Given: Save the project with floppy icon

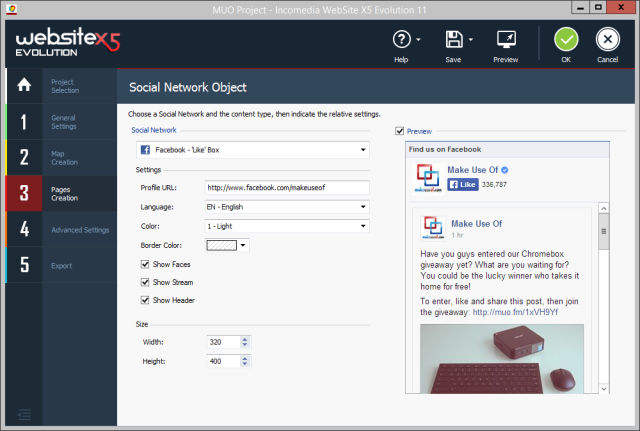Looking at the screenshot, I should pyautogui.click(x=453, y=40).
